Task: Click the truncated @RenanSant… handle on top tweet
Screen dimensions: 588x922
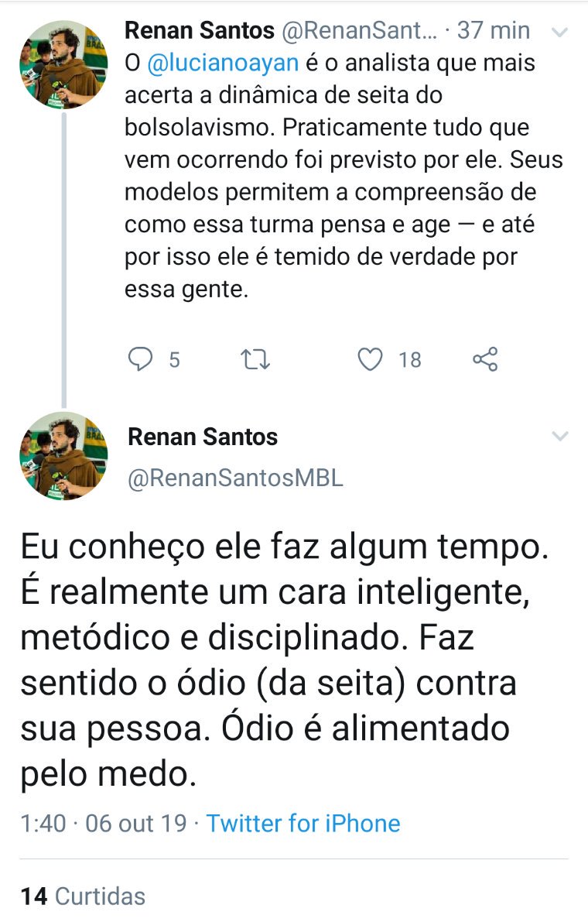Action: (x=357, y=31)
